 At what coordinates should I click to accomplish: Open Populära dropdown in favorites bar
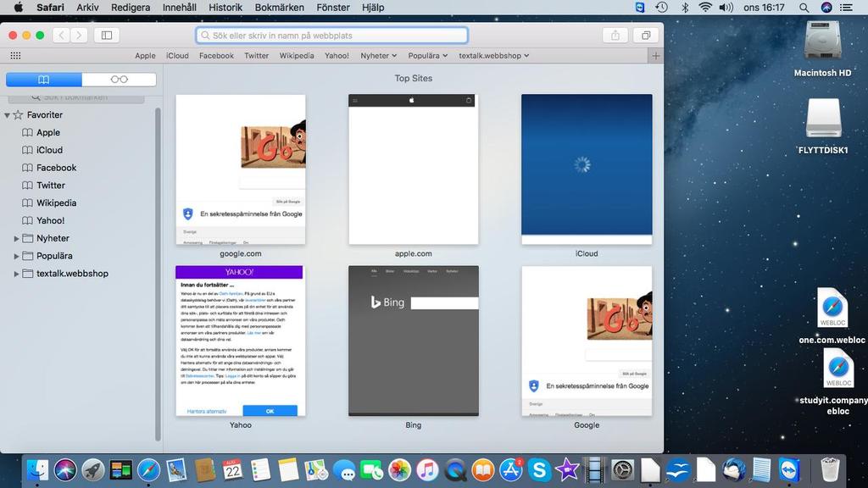[428, 55]
